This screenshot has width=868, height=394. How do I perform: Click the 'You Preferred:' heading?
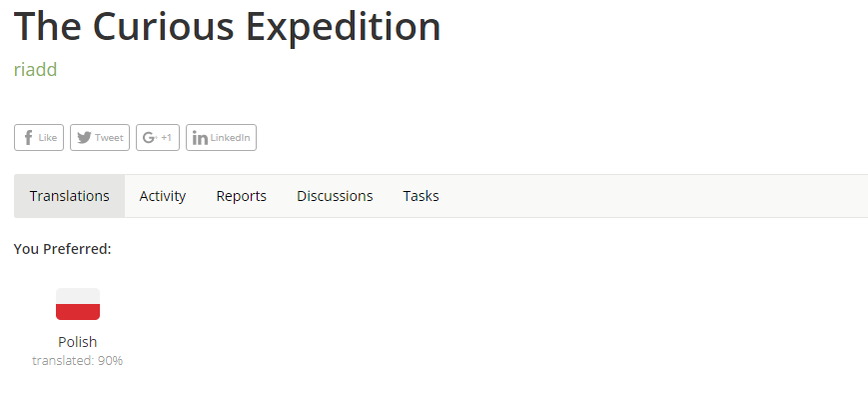63,249
